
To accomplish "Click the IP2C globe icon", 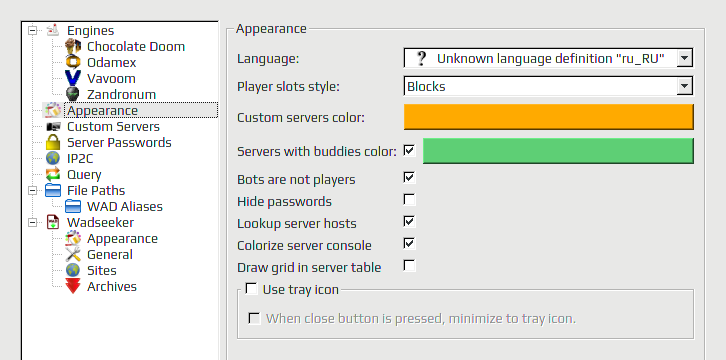I will click(x=53, y=159).
